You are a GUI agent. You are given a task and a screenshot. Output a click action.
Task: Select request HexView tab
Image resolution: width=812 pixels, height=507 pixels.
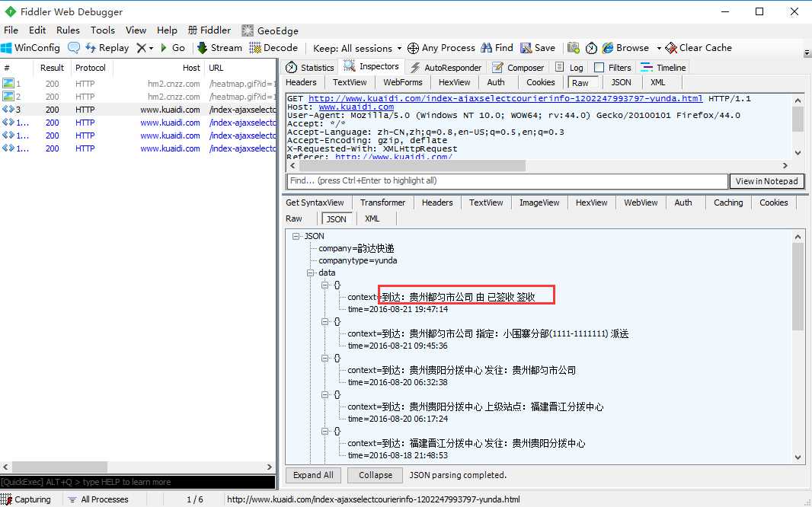tap(454, 82)
